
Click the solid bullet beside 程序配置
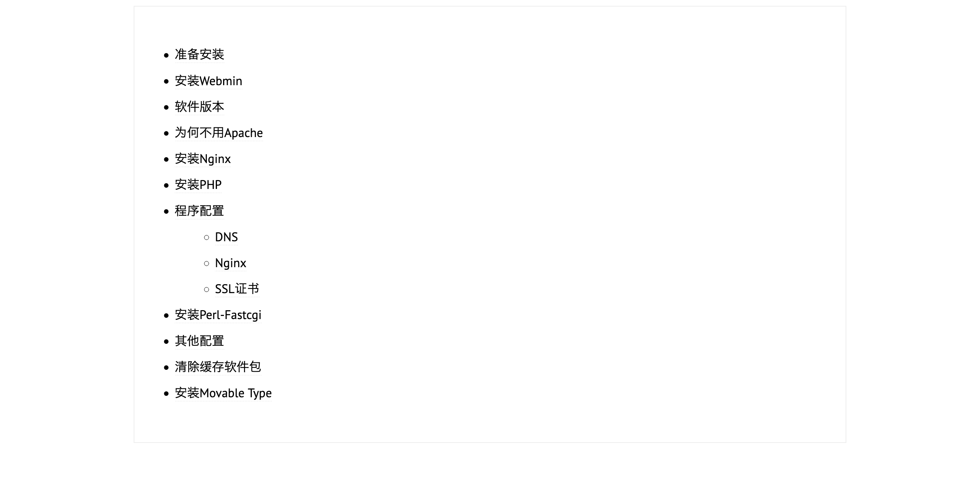point(167,211)
